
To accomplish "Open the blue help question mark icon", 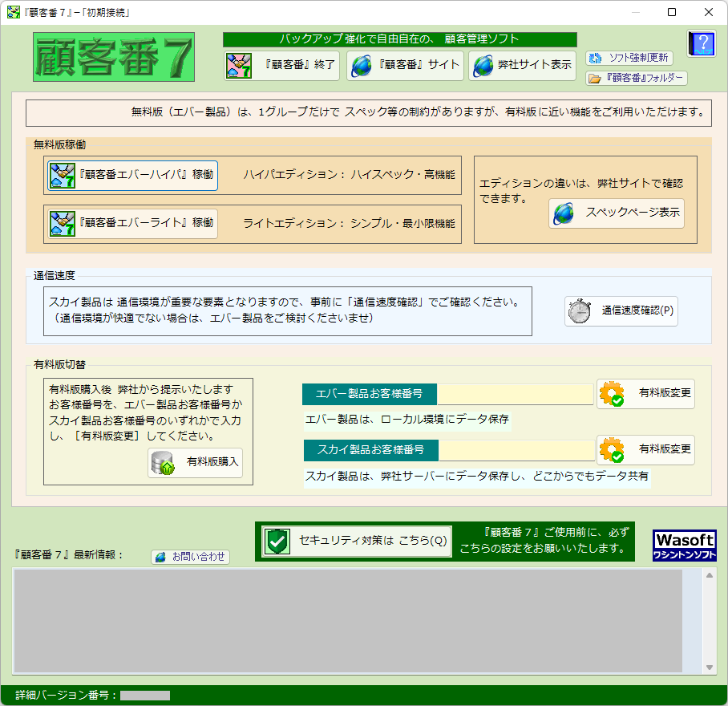I will coord(702,43).
